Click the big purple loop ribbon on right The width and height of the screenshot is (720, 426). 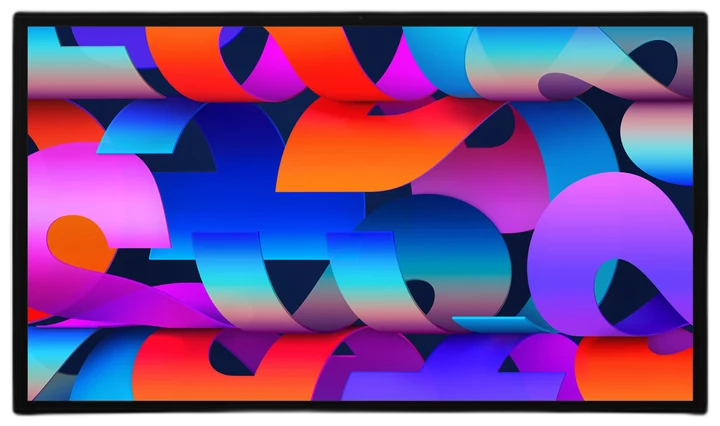point(611,252)
